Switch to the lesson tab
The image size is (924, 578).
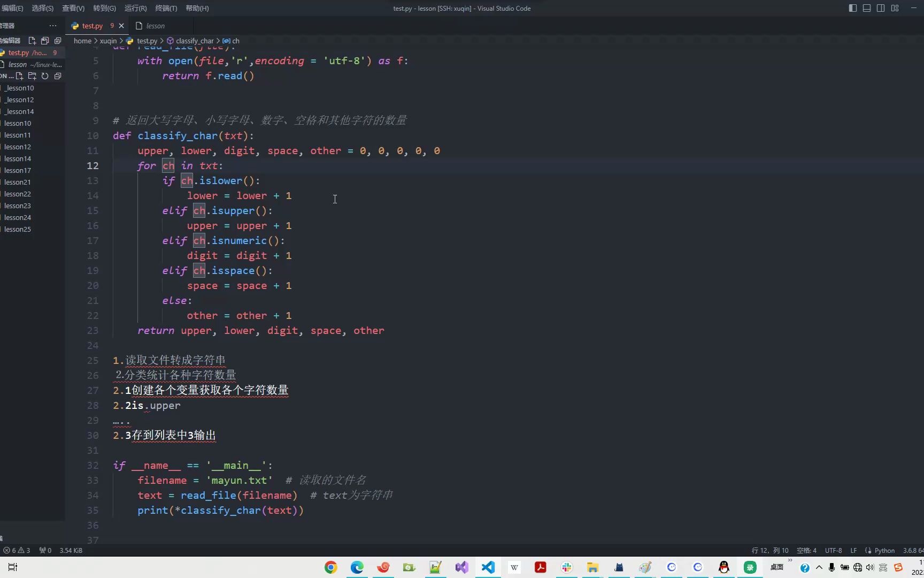point(156,25)
